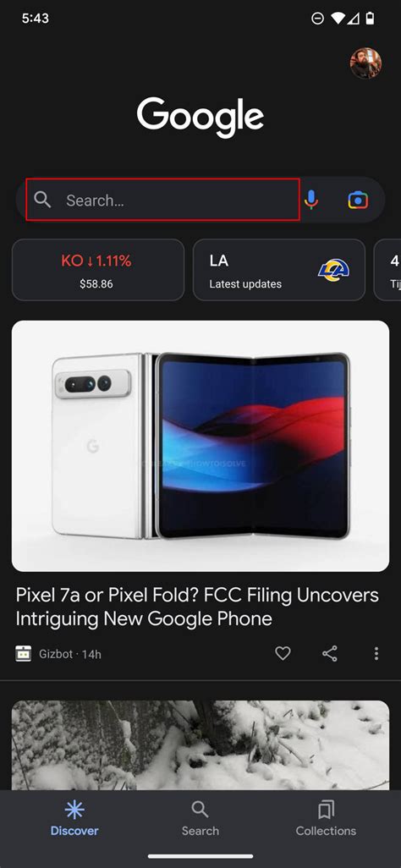This screenshot has height=868, width=401.
Task: Like the Pixel Fold article with heart
Action: [x=283, y=654]
